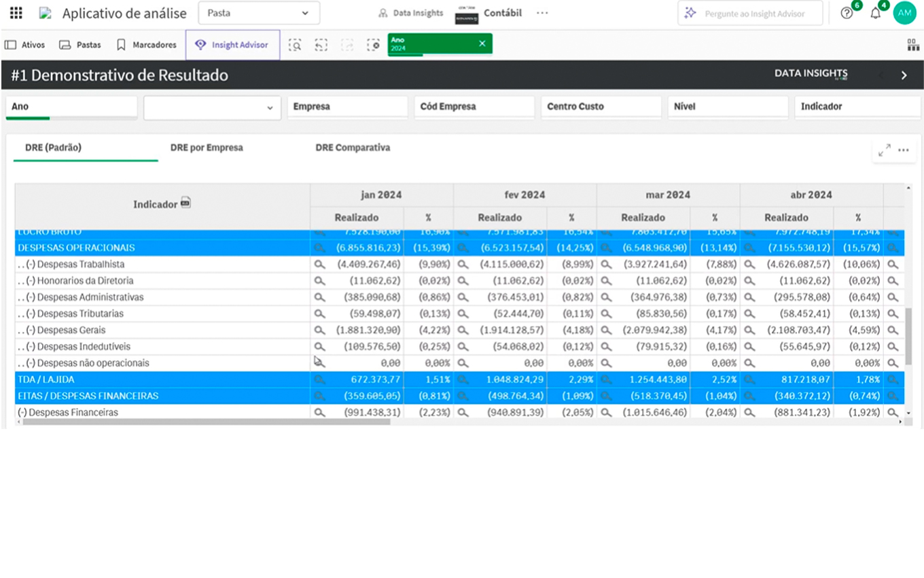Image resolution: width=924 pixels, height=578 pixels.
Task: Open the notifications bell
Action: [x=875, y=13]
